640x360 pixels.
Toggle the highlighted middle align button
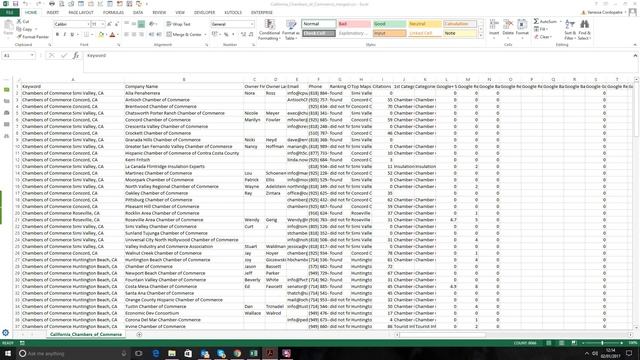[141, 24]
